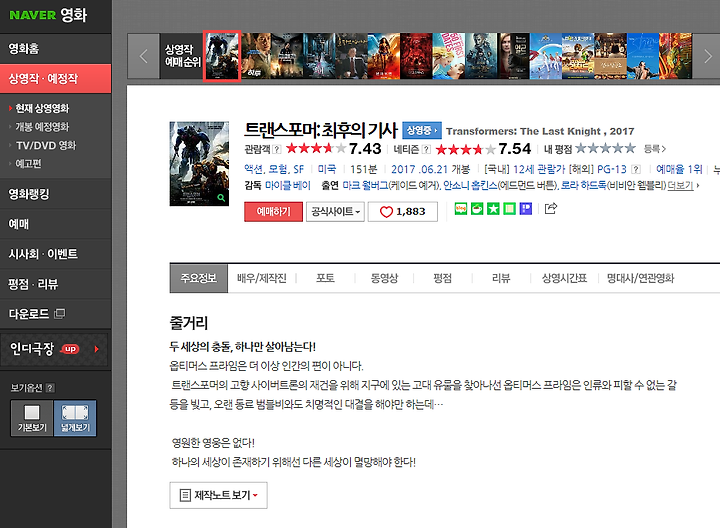Click the PG-13 rating help icon

click(636, 169)
